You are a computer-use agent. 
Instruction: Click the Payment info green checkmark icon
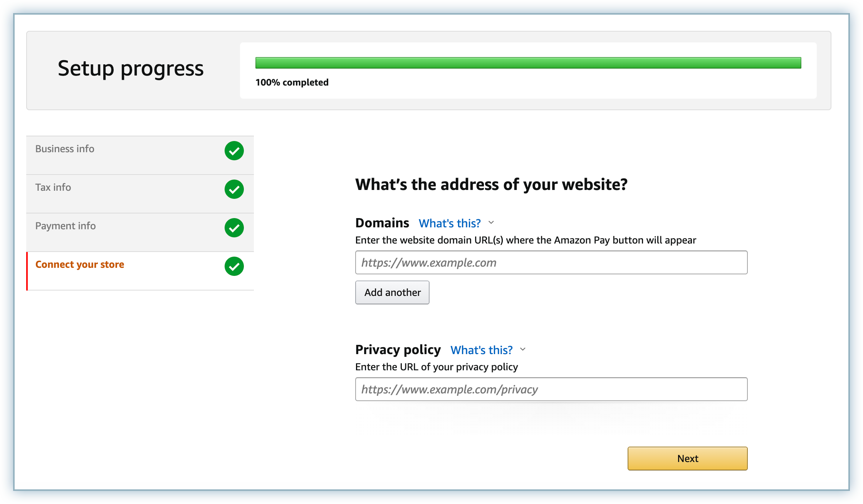click(234, 228)
